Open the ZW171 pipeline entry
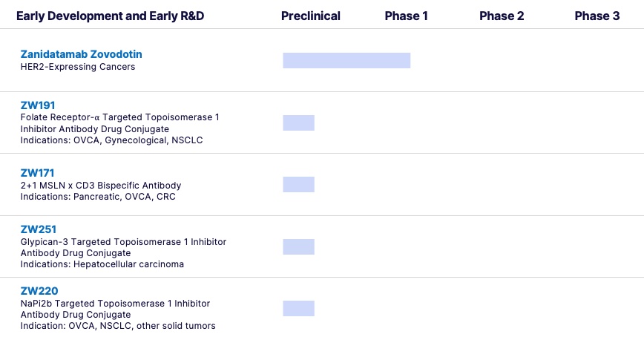644x340 pixels. pyautogui.click(x=37, y=173)
